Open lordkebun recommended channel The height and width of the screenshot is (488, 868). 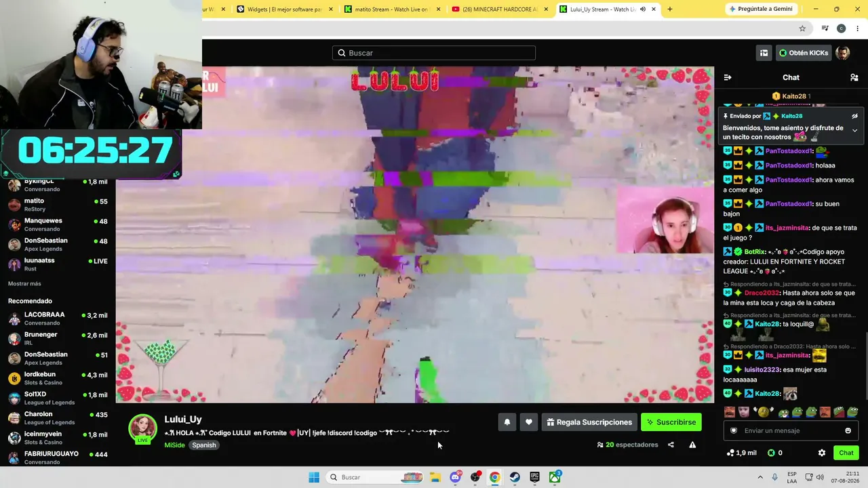click(x=58, y=378)
